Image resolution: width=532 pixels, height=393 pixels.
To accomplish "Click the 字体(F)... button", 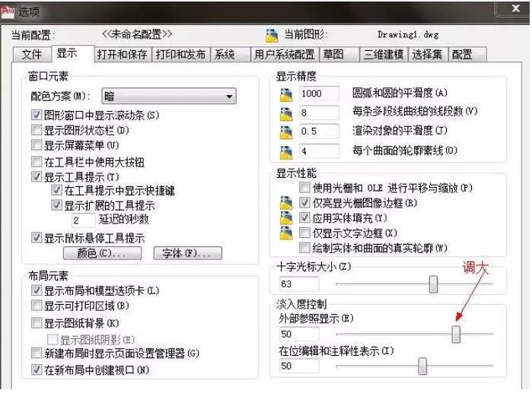I will coord(187,253).
